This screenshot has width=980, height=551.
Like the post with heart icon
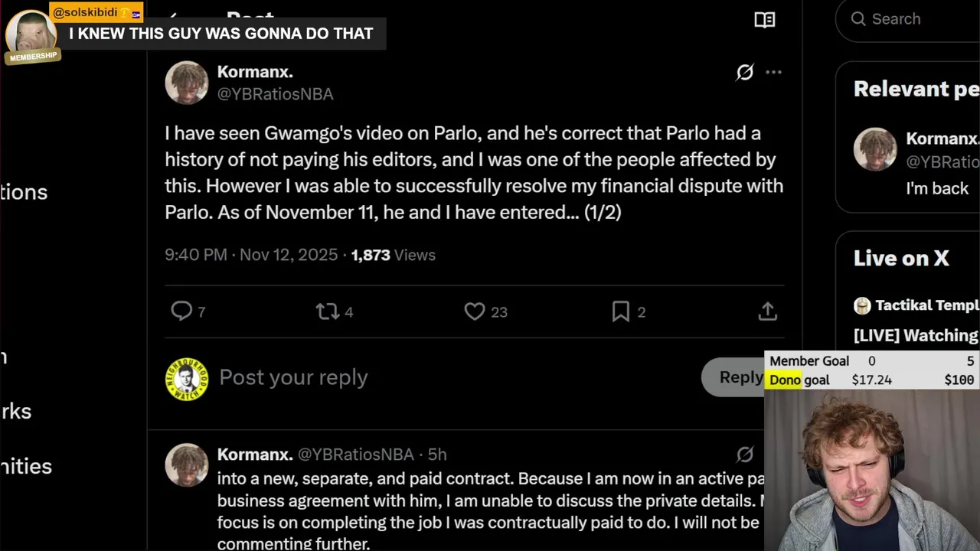pos(475,311)
